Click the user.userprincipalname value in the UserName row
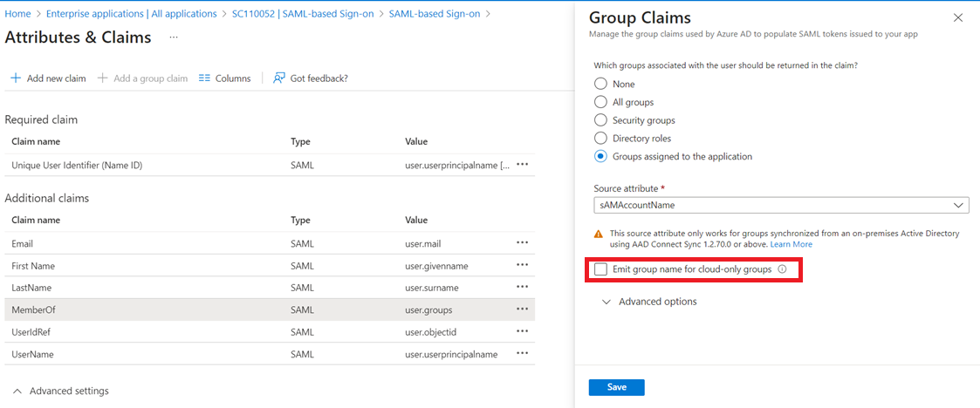This screenshot has width=980, height=408. tap(451, 354)
